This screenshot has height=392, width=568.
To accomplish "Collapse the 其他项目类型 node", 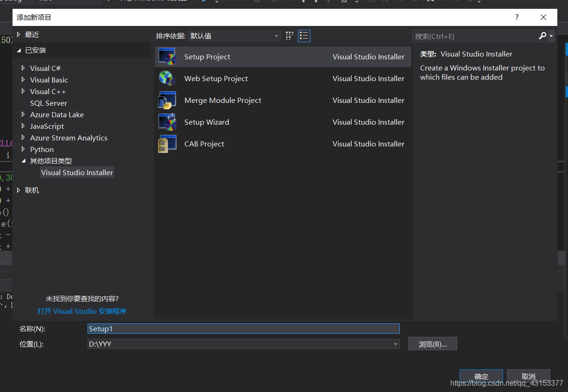I will (x=24, y=161).
